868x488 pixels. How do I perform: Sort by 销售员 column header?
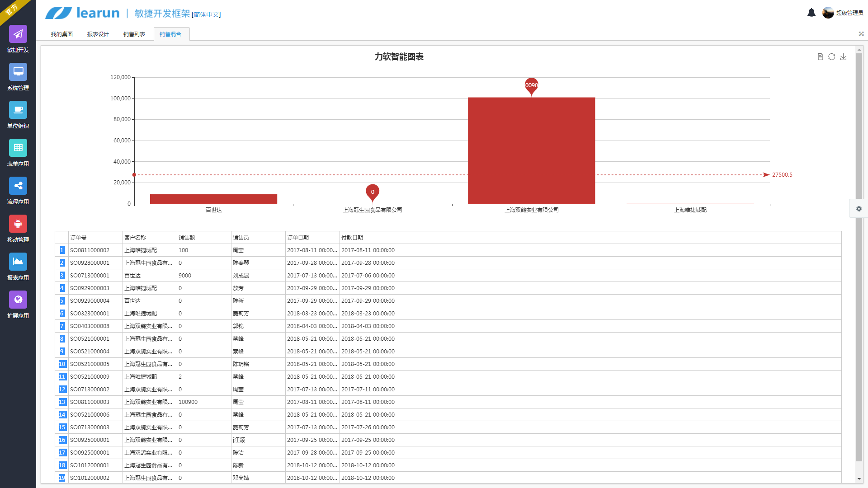pos(258,238)
